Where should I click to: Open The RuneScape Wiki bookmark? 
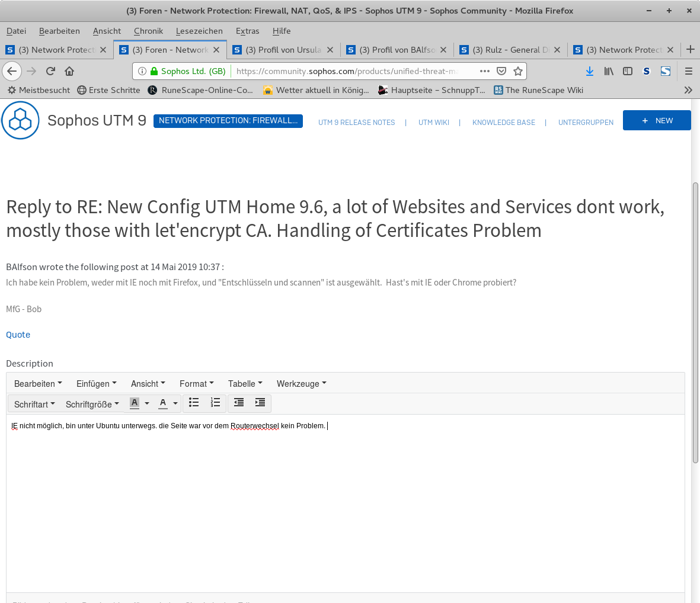tap(539, 90)
